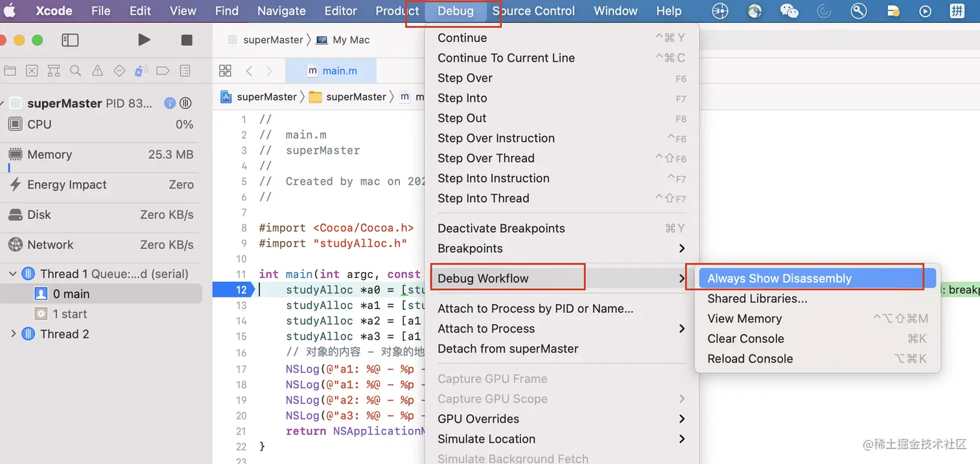Open the Network gauge
The width and height of the screenshot is (980, 464).
100,245
